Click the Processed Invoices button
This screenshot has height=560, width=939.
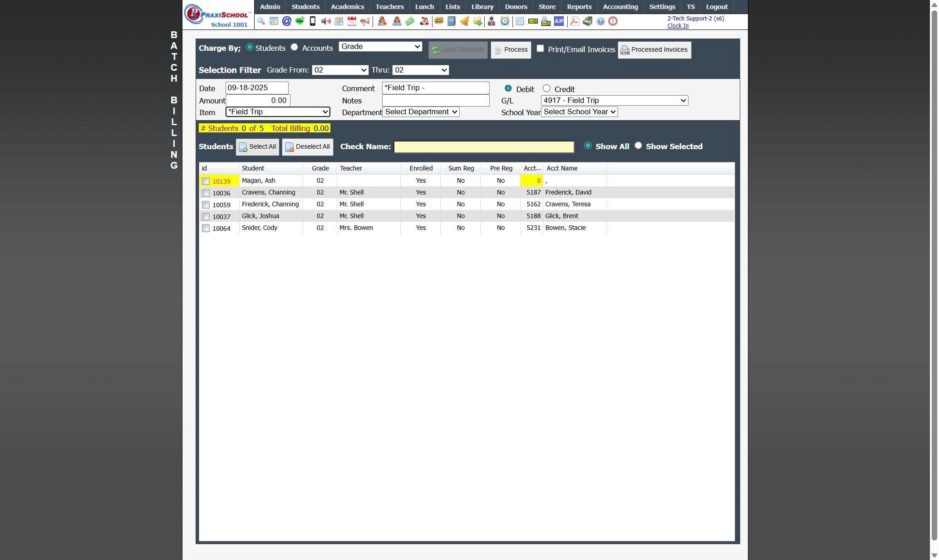coord(654,50)
